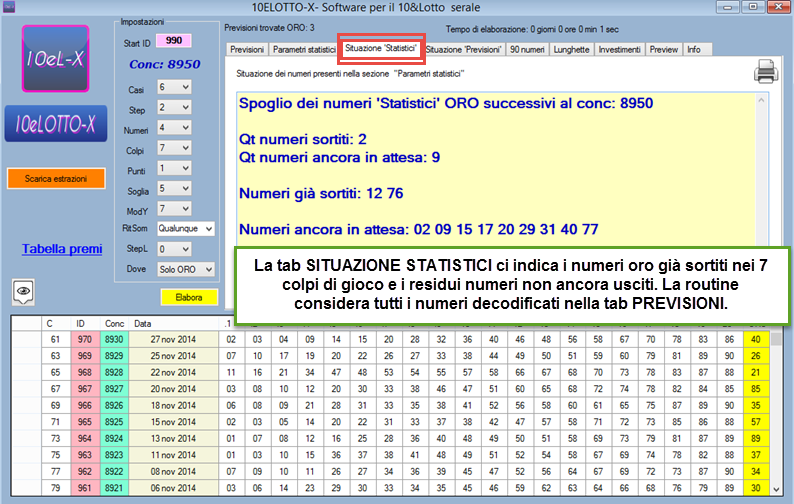Click the printer icon

click(x=766, y=71)
